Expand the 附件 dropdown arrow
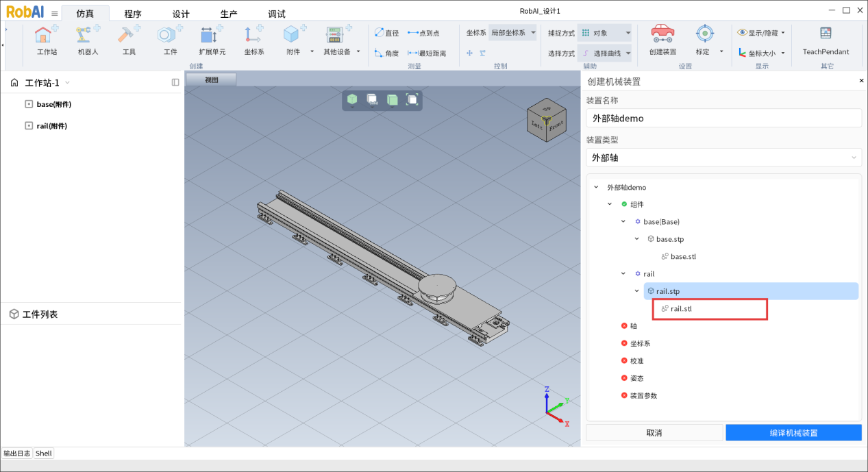Screen dimensions: 868x472 pyautogui.click(x=312, y=51)
